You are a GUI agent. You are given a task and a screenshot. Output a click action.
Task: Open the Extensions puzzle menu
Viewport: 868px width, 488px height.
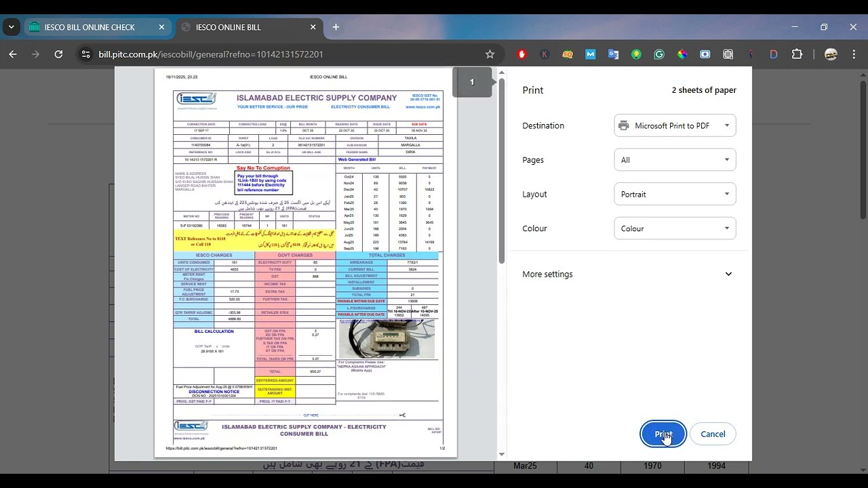[797, 54]
